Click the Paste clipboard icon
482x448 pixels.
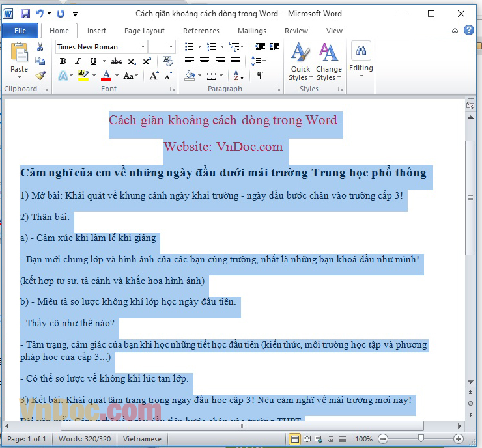pos(19,51)
